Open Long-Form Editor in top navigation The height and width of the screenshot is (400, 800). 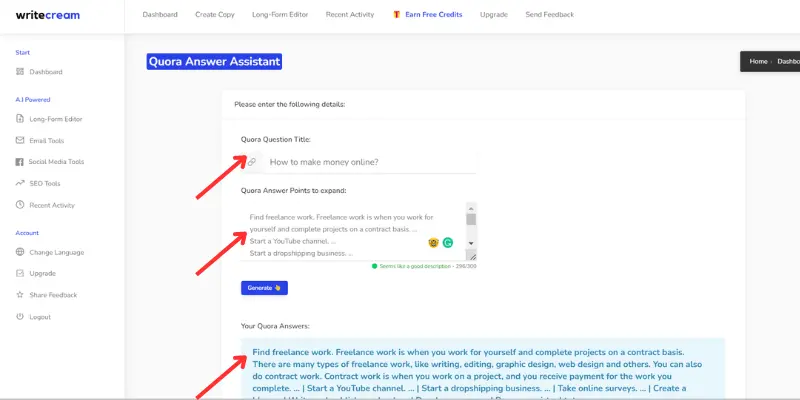[280, 15]
